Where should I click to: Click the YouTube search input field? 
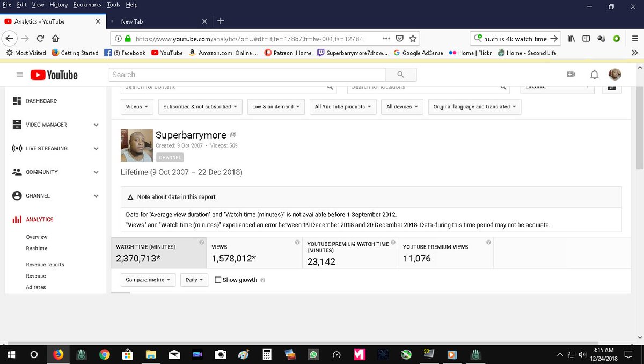(247, 75)
